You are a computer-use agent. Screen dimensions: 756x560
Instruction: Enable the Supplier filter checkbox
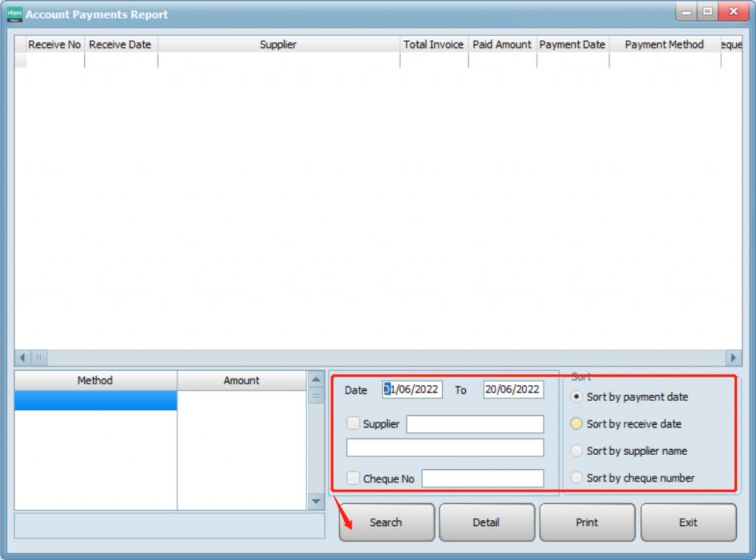[x=354, y=423]
